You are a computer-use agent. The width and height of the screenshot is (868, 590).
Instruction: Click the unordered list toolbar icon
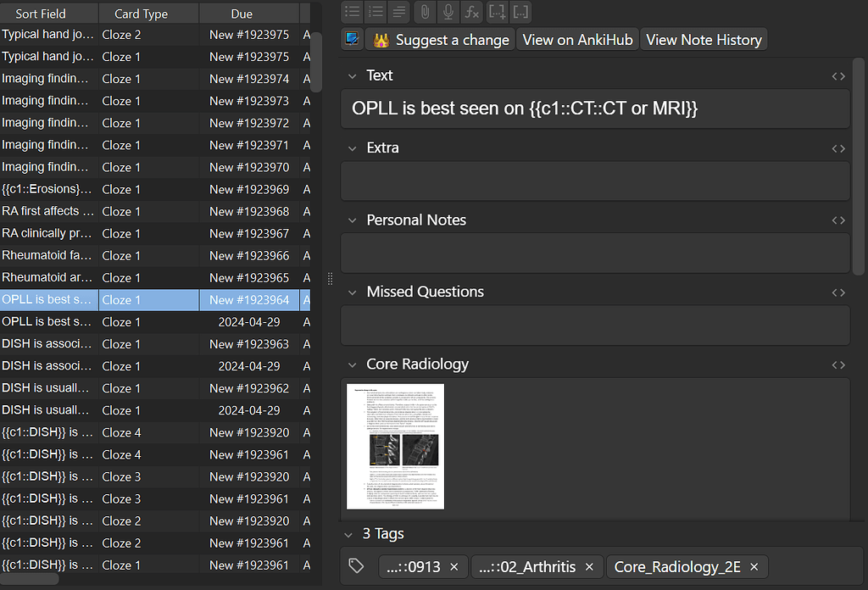tap(353, 12)
